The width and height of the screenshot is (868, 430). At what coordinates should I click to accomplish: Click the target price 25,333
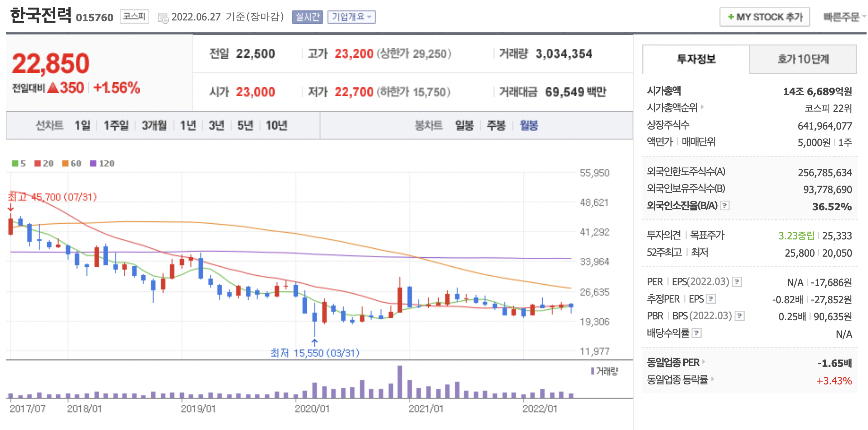pos(837,236)
